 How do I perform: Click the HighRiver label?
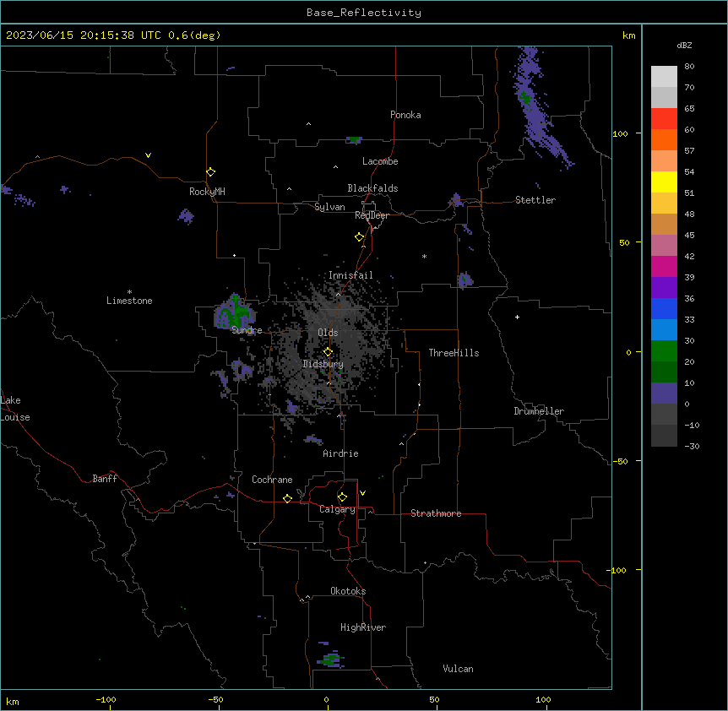363,627
